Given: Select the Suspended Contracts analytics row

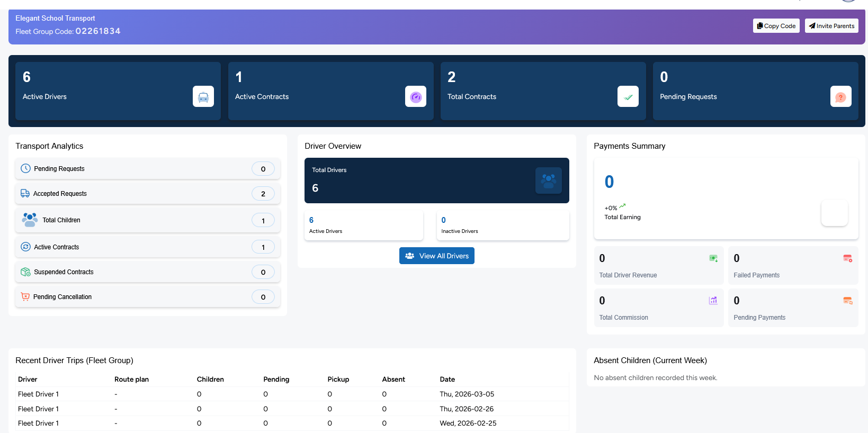Looking at the screenshot, I should [147, 272].
